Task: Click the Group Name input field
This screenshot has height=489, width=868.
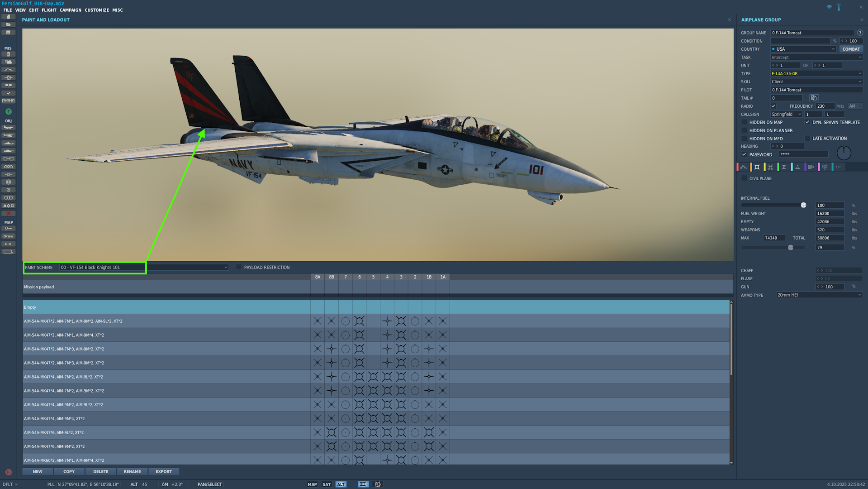Action: coord(812,33)
